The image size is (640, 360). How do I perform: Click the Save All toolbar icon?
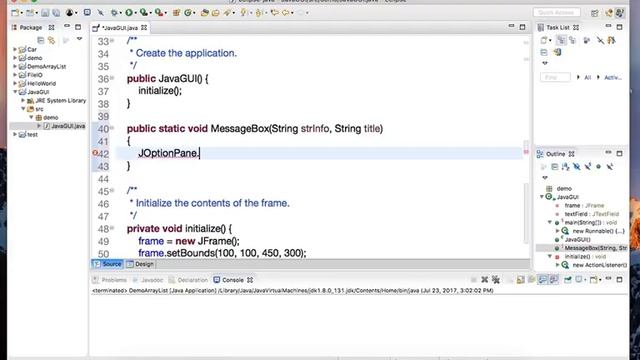point(56,13)
